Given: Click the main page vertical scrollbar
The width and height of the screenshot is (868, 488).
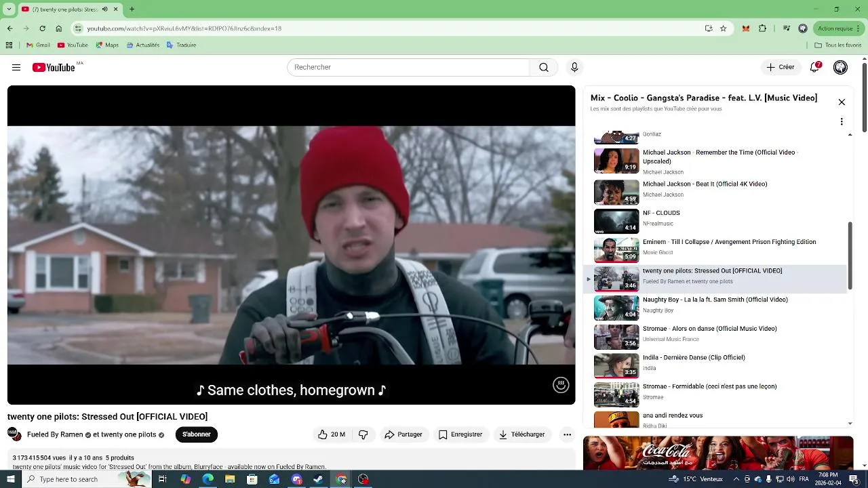Looking at the screenshot, I should click(x=864, y=97).
